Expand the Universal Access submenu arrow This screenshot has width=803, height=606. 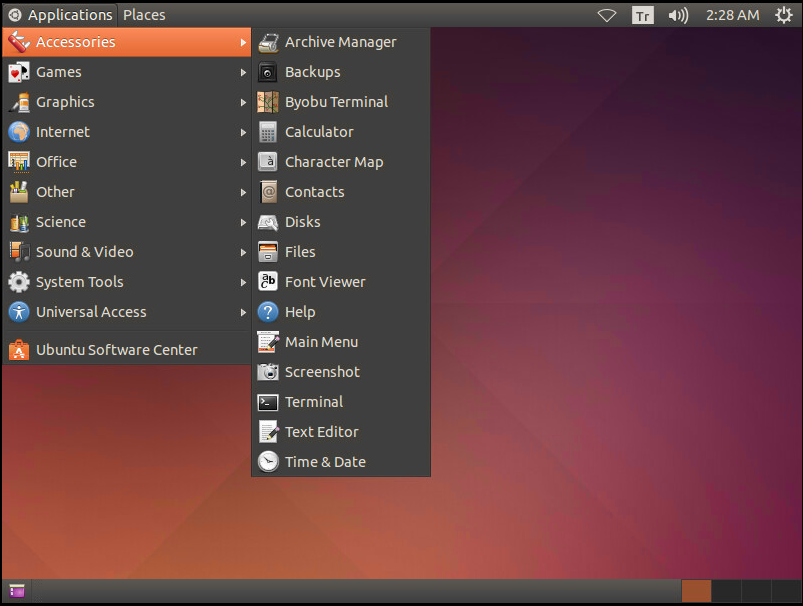pos(243,312)
